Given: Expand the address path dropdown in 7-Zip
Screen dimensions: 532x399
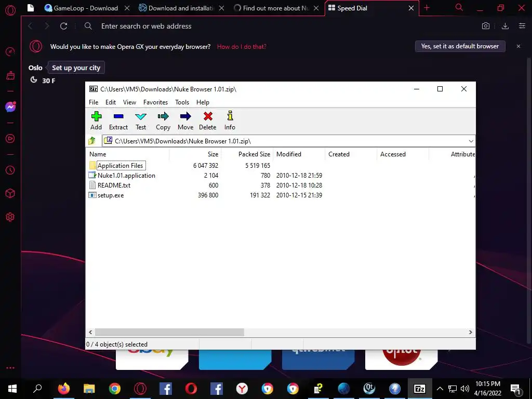Looking at the screenshot, I should (471, 141).
